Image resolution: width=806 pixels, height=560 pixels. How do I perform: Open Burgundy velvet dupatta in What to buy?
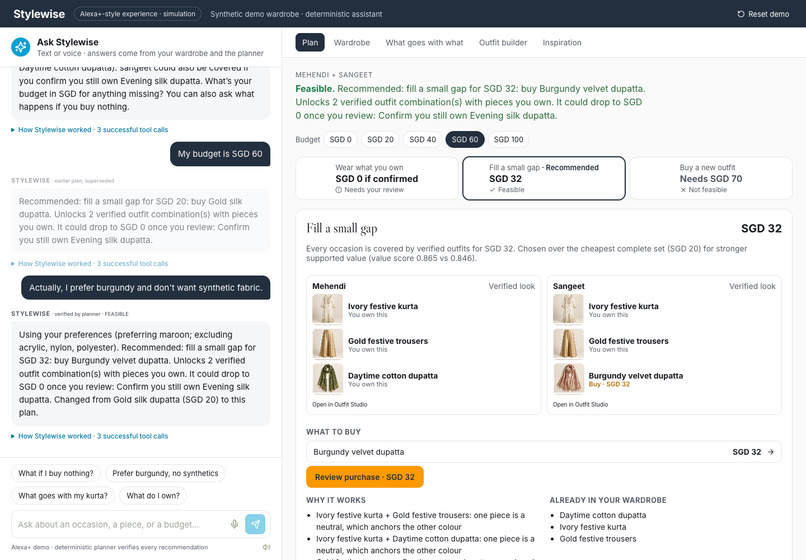pos(544,452)
